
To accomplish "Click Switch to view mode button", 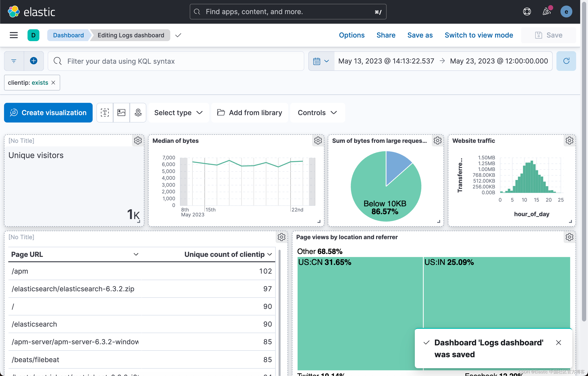I will (x=479, y=35).
